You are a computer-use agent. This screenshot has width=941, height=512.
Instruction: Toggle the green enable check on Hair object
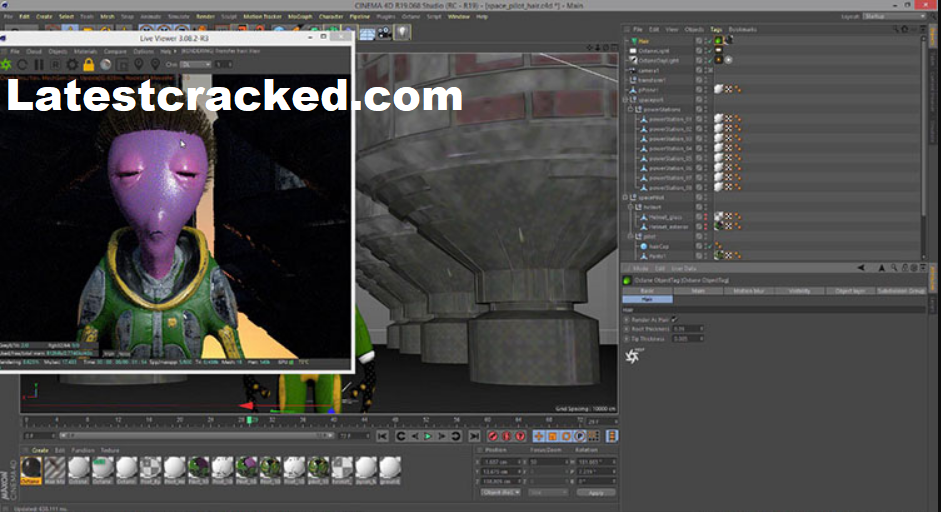click(x=708, y=41)
